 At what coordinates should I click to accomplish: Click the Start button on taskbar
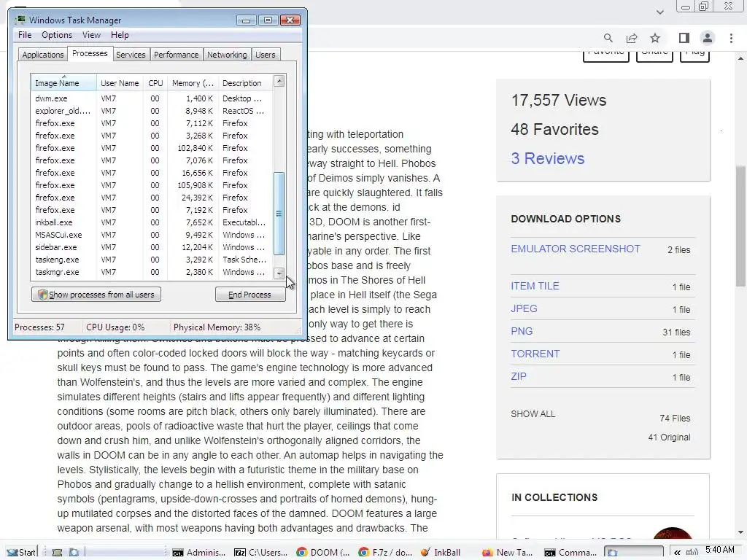[21, 552]
